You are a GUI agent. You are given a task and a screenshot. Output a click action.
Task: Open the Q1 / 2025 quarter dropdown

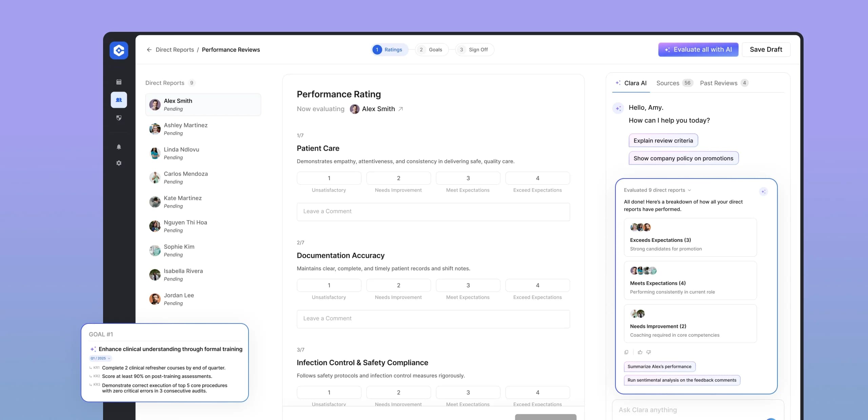(x=100, y=358)
